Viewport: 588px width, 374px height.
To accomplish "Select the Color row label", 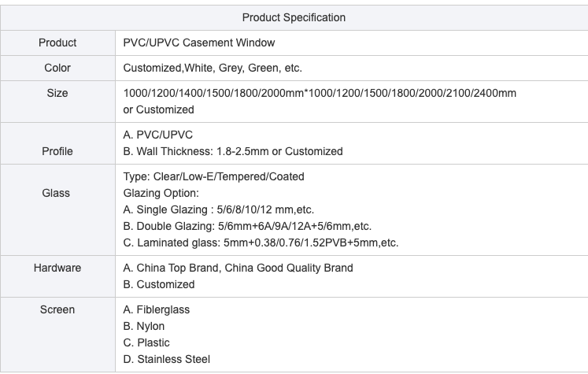I will (57, 68).
